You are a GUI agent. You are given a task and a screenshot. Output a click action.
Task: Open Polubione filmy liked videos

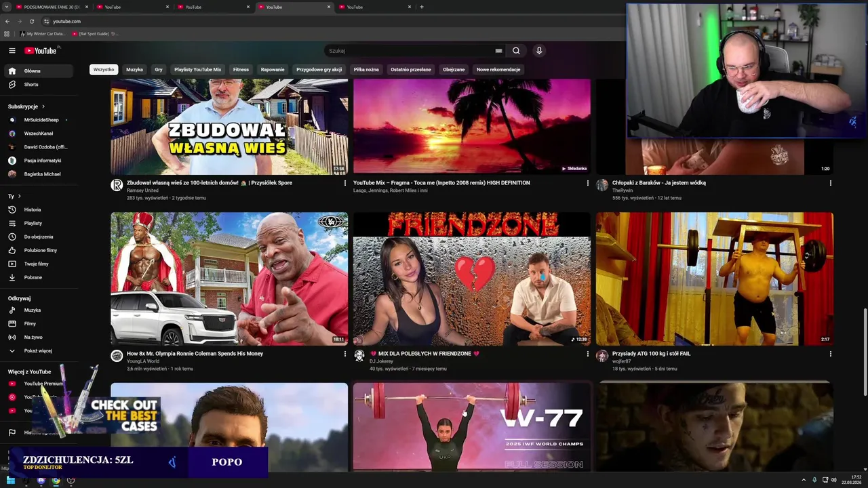pos(41,250)
